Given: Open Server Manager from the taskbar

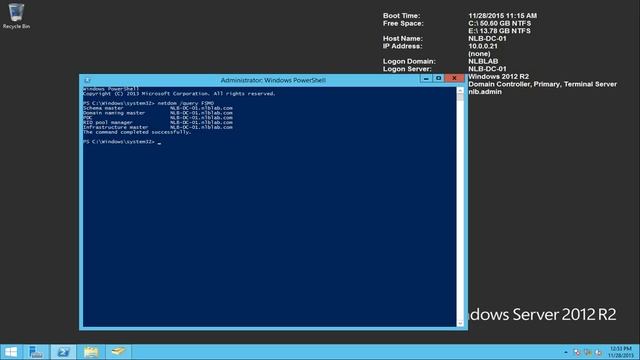Looking at the screenshot, I should click(x=36, y=352).
